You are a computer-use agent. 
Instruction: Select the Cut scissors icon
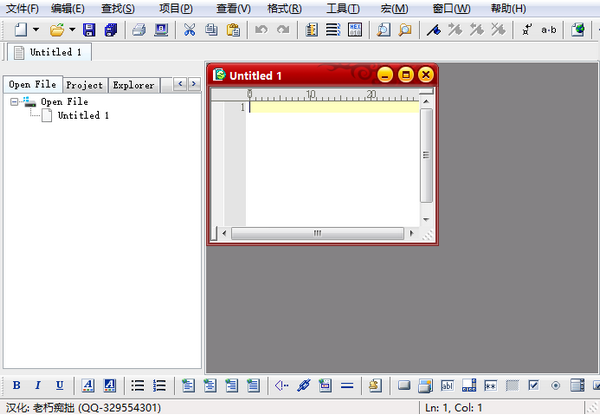190,30
